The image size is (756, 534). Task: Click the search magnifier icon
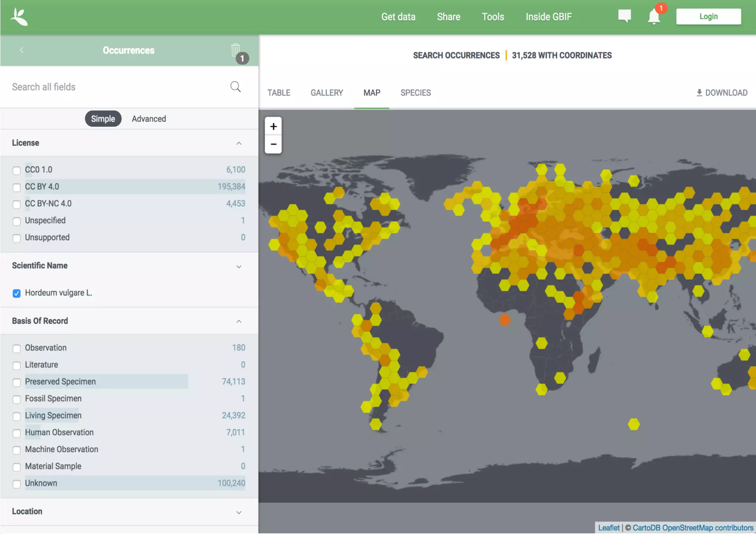tap(236, 87)
